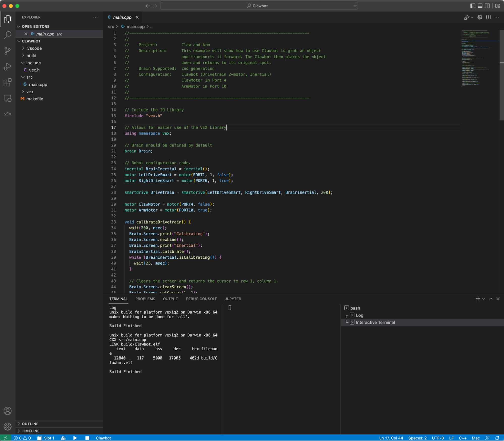Click the Run (play) button in status bar

[75, 437]
